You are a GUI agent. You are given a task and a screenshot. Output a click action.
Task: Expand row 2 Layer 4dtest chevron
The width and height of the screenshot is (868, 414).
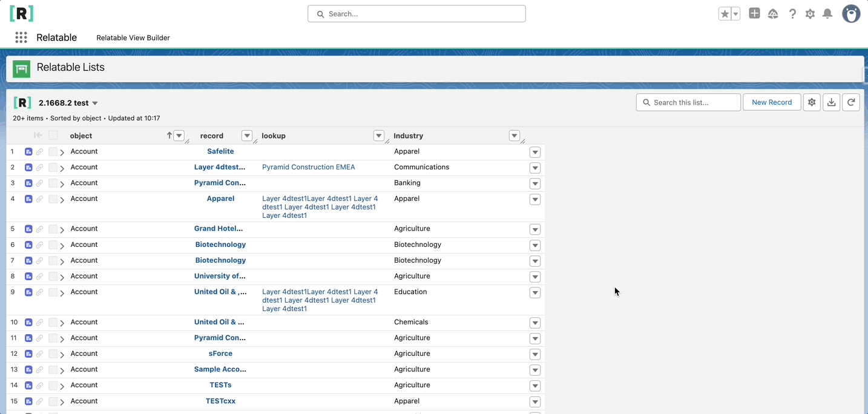pyautogui.click(x=62, y=168)
